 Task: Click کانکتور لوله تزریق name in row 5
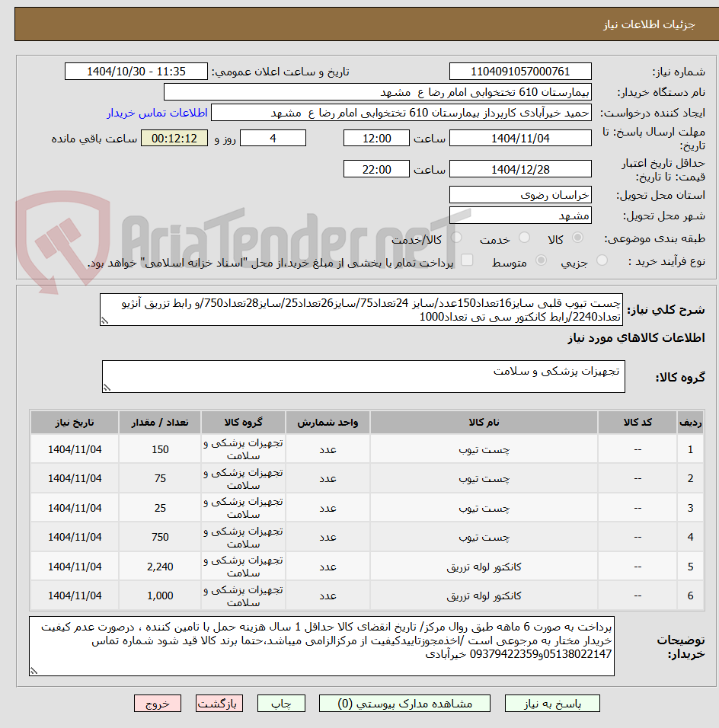point(484,567)
